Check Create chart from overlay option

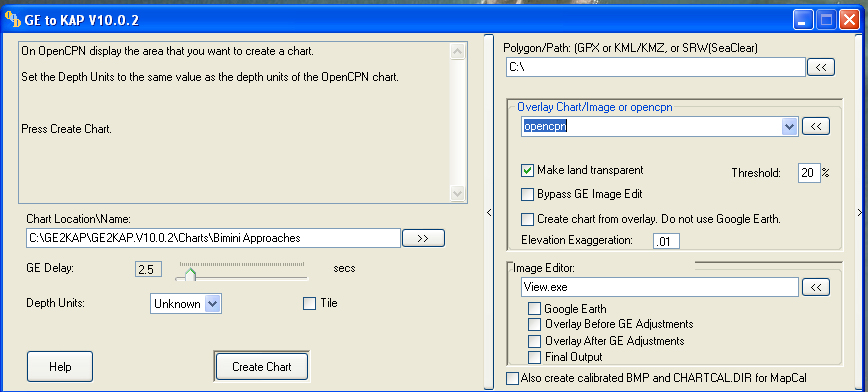(x=527, y=219)
